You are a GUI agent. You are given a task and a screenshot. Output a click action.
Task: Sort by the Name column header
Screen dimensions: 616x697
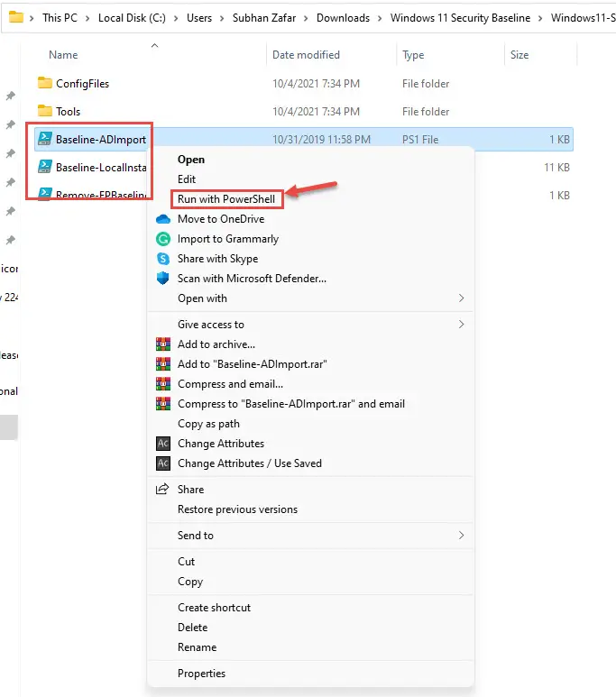click(x=63, y=55)
